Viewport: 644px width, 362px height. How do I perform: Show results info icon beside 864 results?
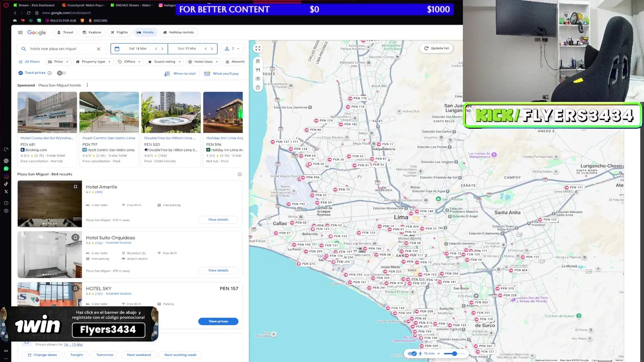click(x=239, y=174)
